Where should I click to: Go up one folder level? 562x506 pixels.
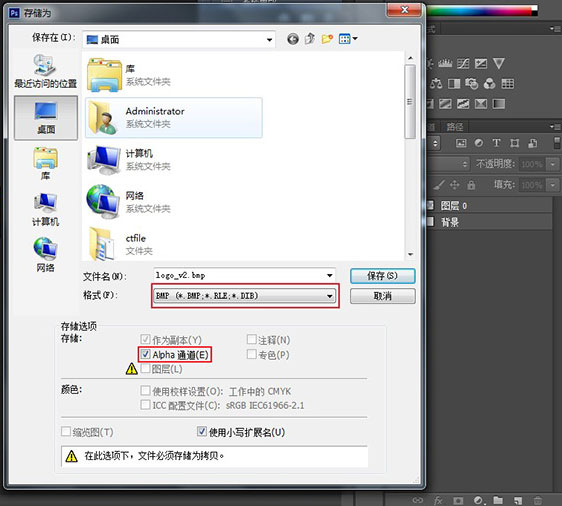pyautogui.click(x=310, y=39)
